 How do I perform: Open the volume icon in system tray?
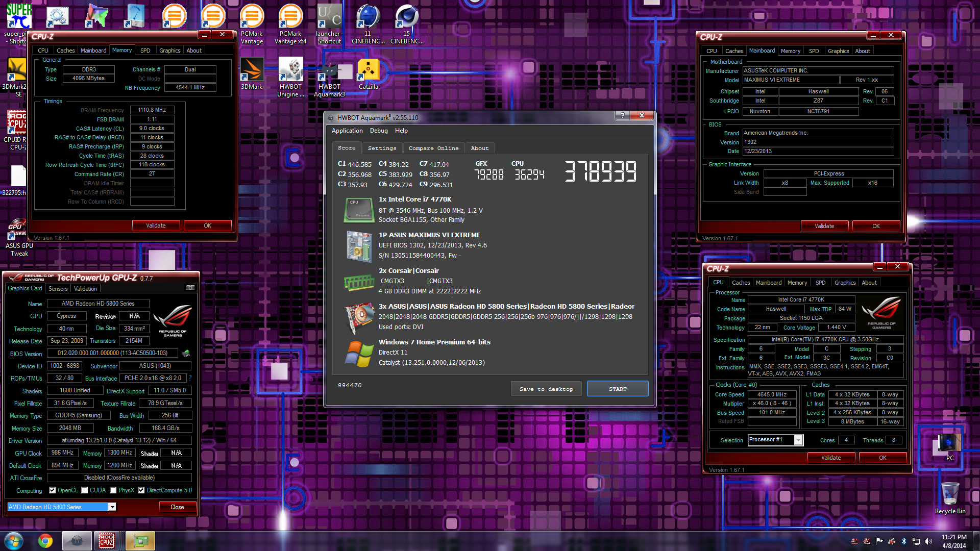click(928, 541)
